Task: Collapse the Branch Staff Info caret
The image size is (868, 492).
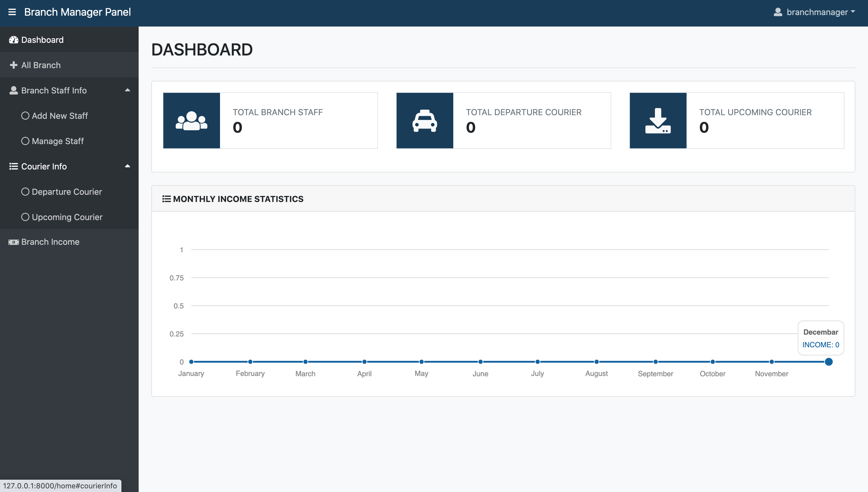Action: [127, 90]
